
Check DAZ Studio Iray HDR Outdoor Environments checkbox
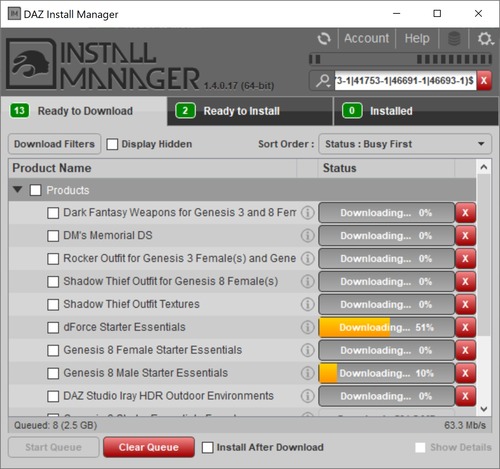point(53,396)
